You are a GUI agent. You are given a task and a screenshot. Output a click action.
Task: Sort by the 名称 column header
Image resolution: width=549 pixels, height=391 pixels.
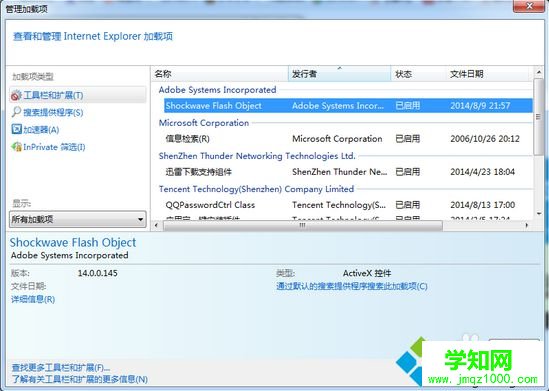220,74
